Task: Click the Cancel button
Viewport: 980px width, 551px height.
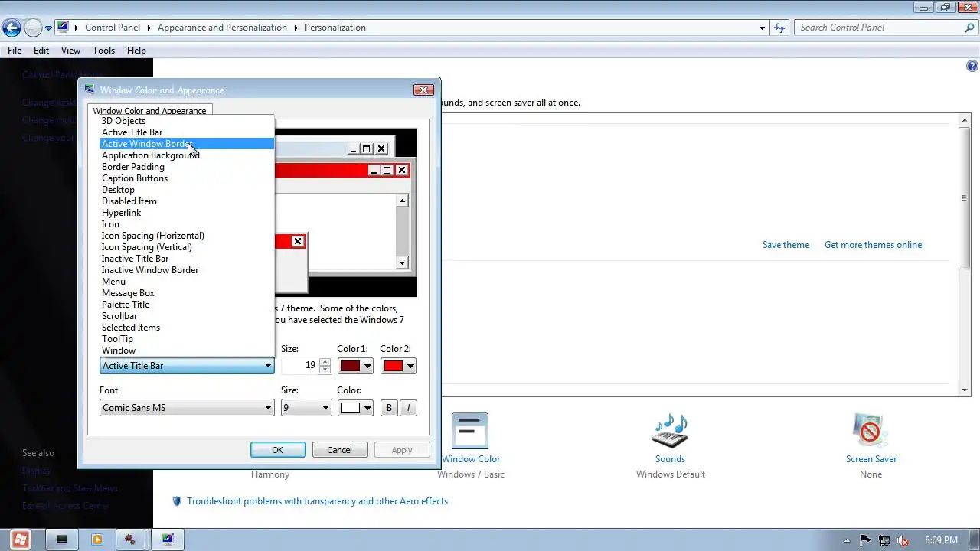Action: (339, 450)
